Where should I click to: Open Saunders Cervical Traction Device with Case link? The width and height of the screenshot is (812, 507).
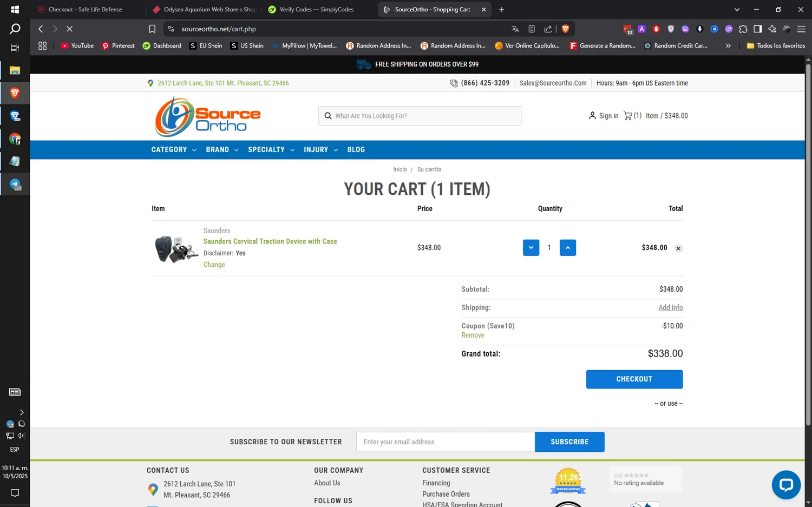(270, 241)
